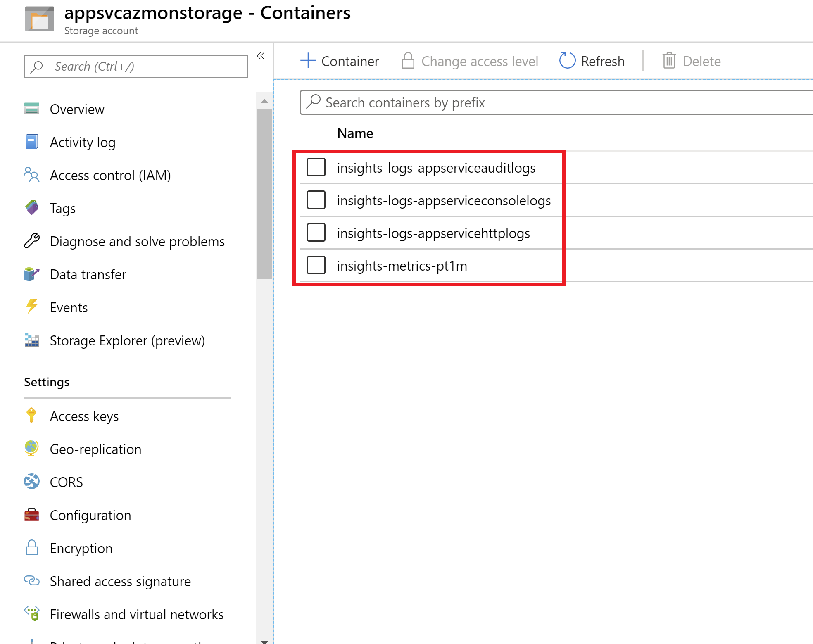Click the sidebar vertical scrollbar thumb
Image resolution: width=813 pixels, height=644 pixels.
[264, 194]
